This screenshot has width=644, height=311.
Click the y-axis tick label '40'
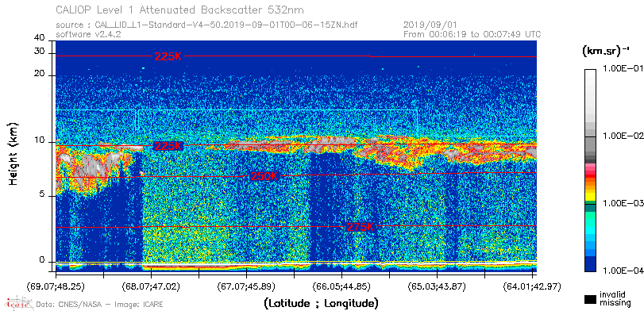click(40, 38)
